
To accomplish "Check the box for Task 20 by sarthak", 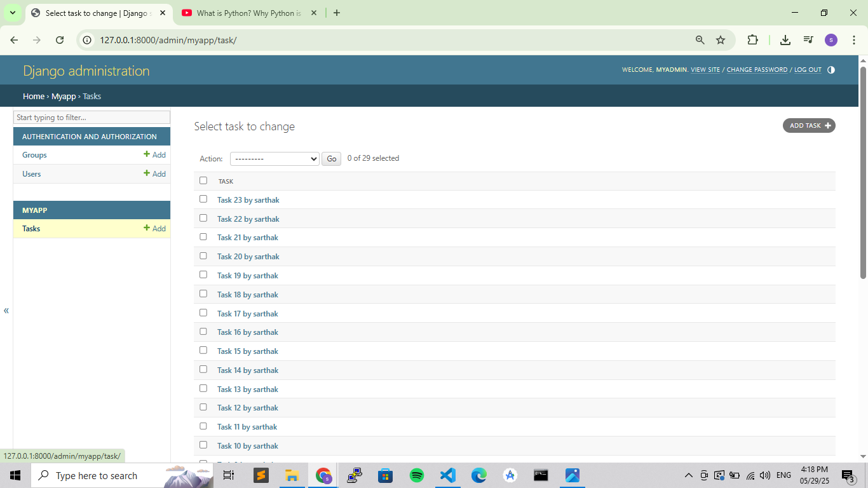I will pyautogui.click(x=203, y=255).
